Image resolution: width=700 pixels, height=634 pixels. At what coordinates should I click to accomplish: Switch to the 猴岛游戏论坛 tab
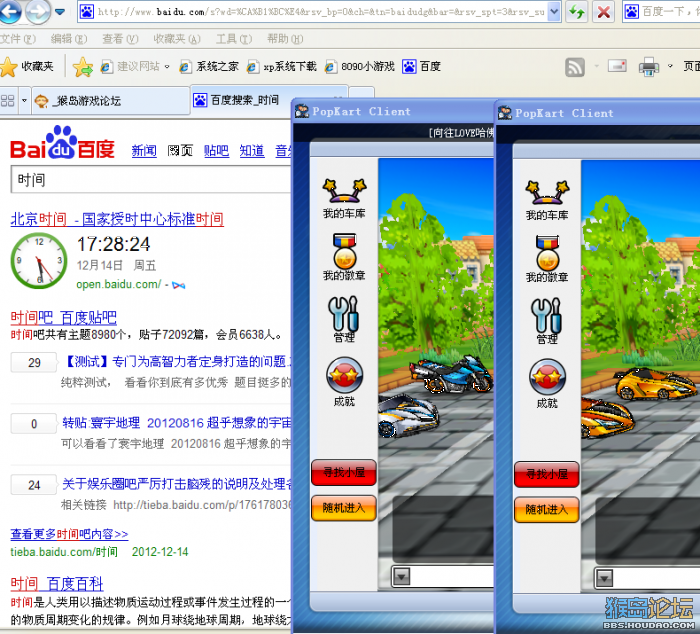(111, 101)
